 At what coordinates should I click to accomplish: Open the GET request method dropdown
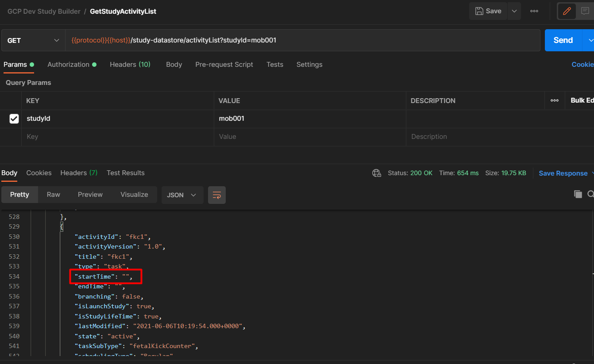(33, 40)
